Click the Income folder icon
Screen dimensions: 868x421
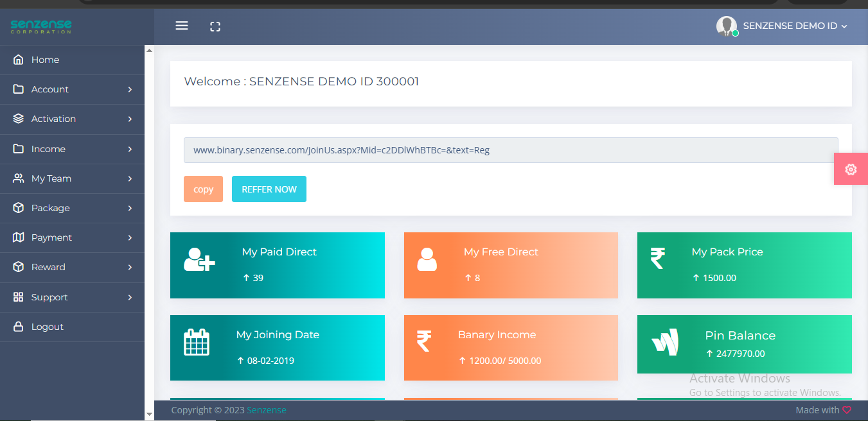(x=19, y=149)
